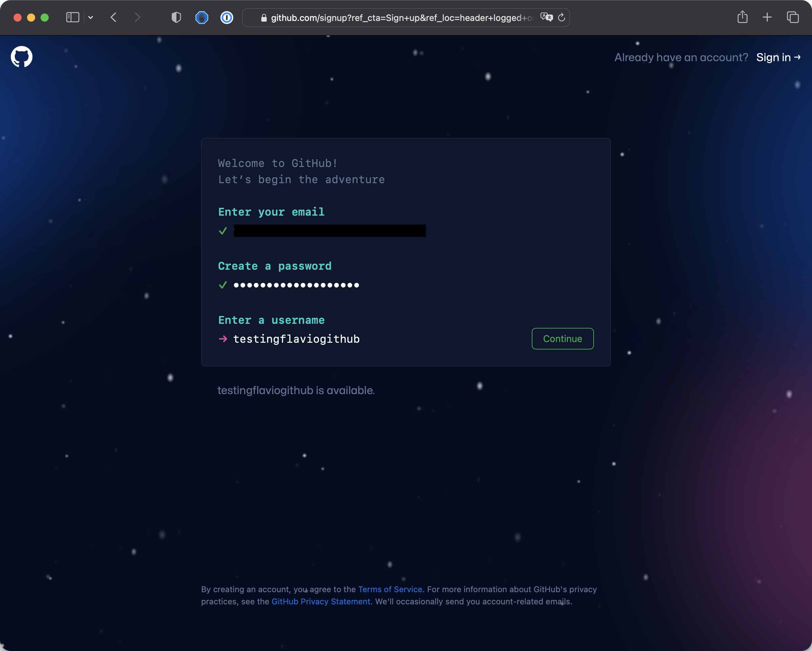Screen dimensions: 812x651
Task: Click the GitHub Octocat logo
Action: pyautogui.click(x=22, y=57)
